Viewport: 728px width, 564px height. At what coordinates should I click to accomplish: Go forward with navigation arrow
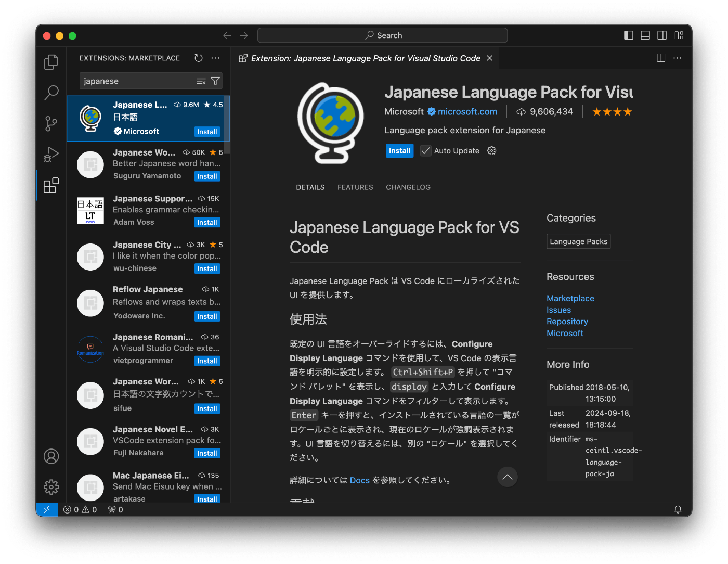244,35
